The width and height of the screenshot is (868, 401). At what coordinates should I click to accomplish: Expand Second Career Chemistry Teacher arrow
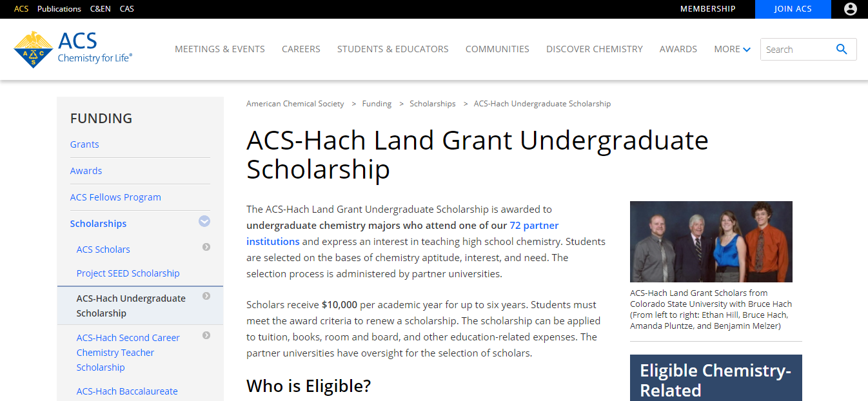[x=206, y=335]
